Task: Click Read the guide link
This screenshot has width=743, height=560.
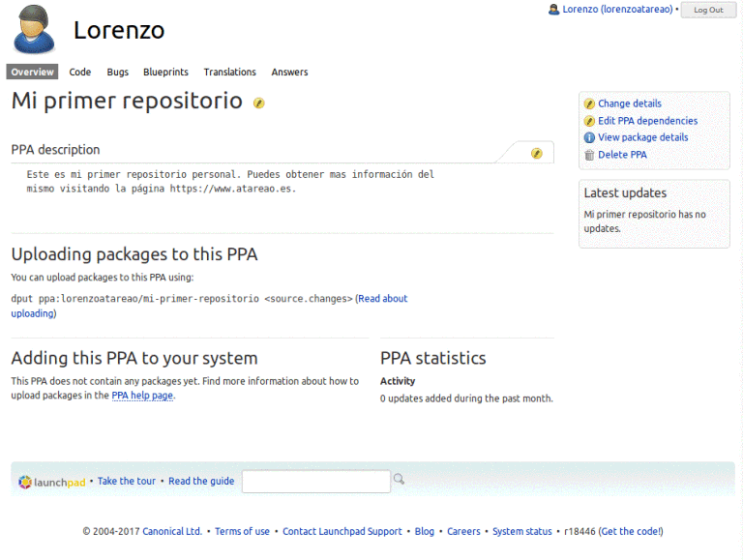Action: pos(201,481)
